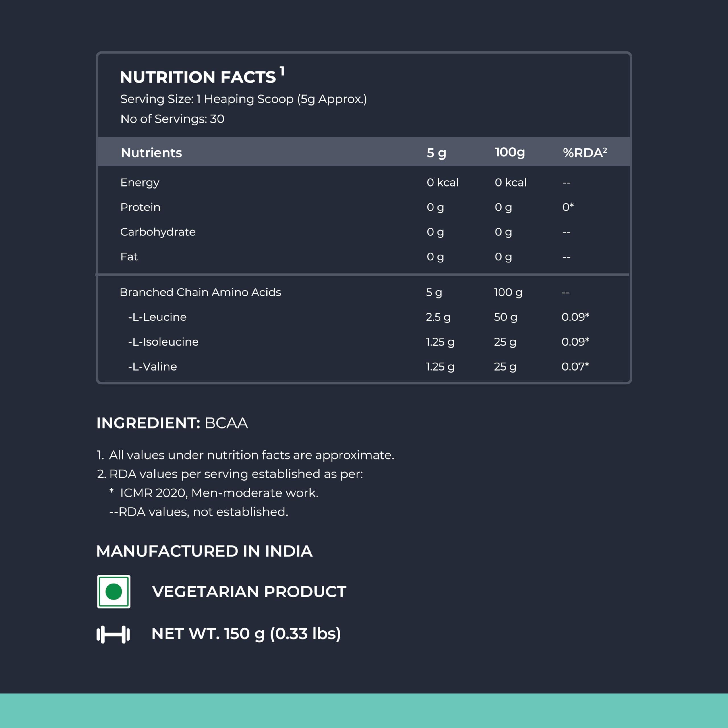Screen dimensions: 728x728
Task: Click the 100g column header
Action: (x=509, y=152)
